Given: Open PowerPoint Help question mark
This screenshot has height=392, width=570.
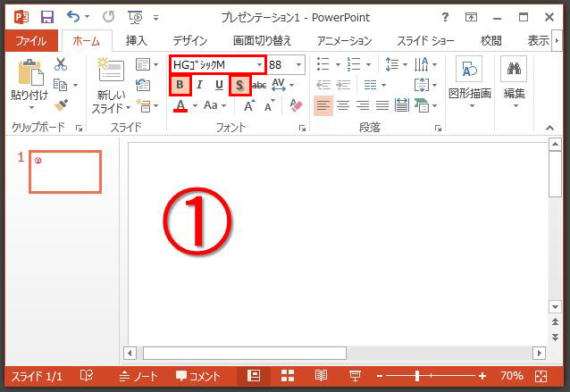Looking at the screenshot, I should pyautogui.click(x=445, y=17).
